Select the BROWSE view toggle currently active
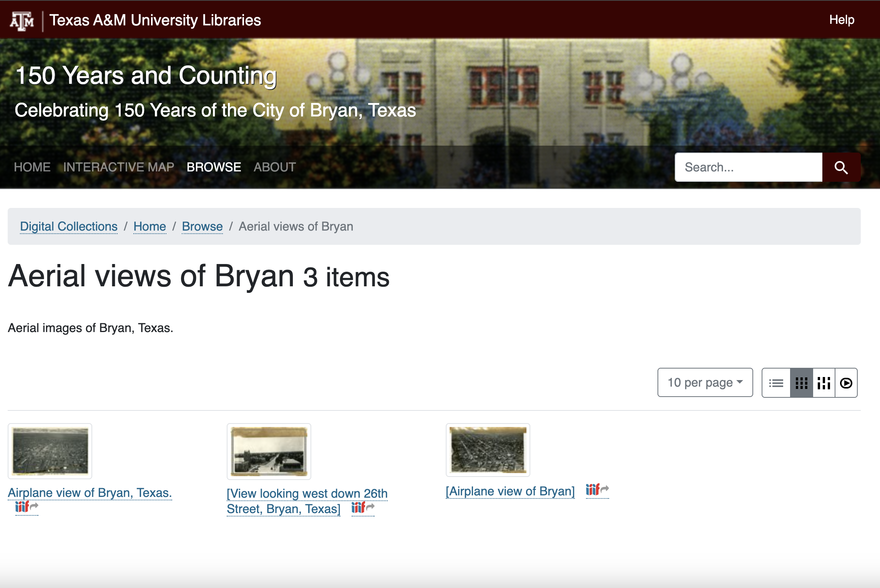Viewport: 880px width, 588px height. point(214,167)
